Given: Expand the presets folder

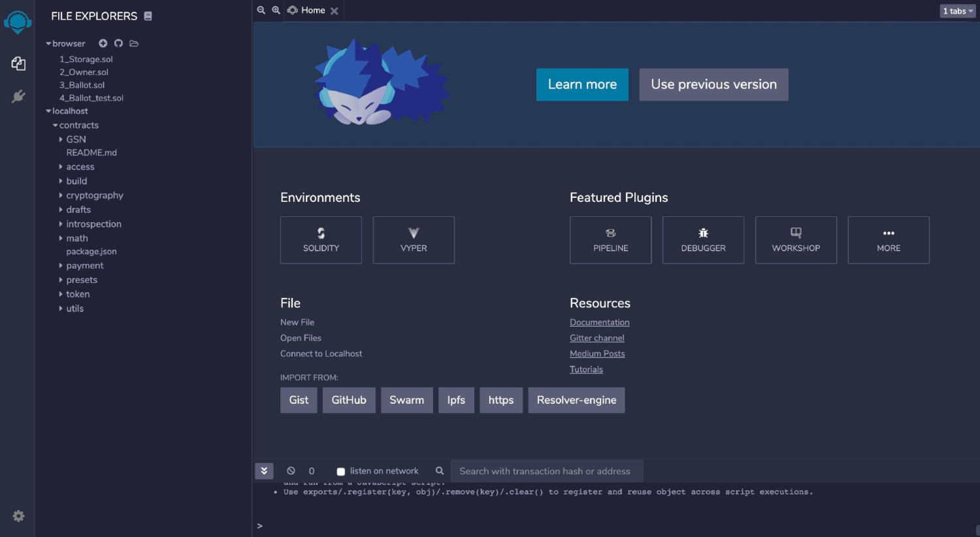Looking at the screenshot, I should click(x=61, y=280).
